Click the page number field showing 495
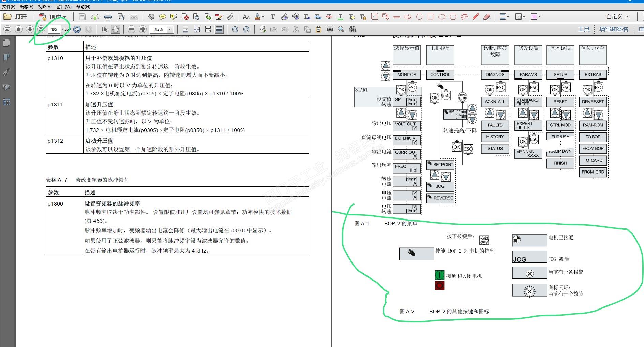The image size is (644, 347). coord(54,29)
